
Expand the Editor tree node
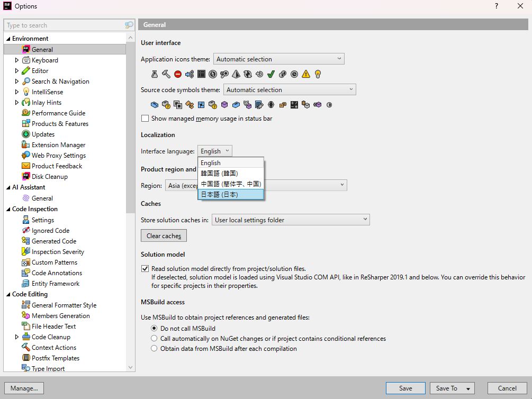click(x=16, y=70)
